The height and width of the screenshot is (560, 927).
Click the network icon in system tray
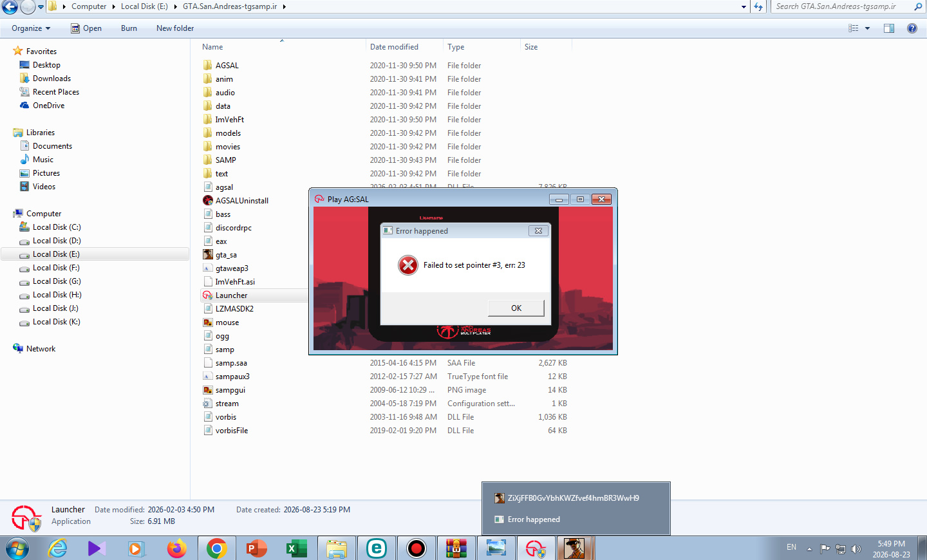840,549
